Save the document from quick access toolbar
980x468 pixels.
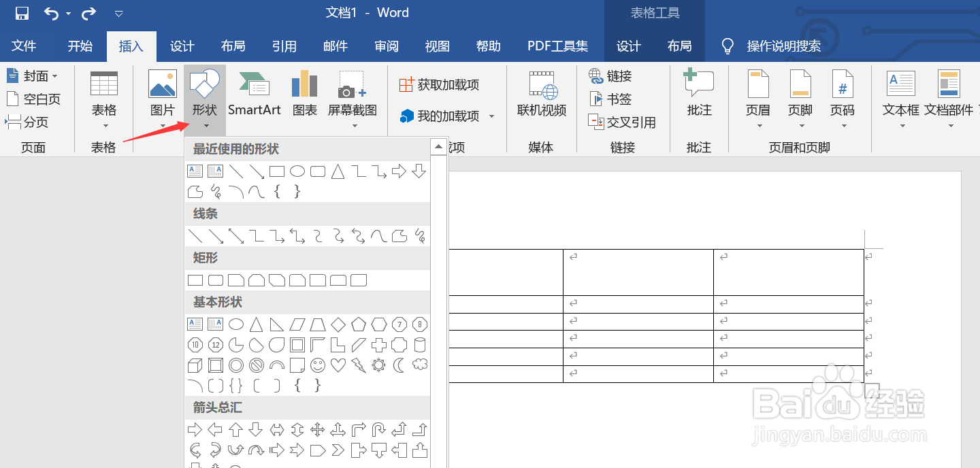22,12
